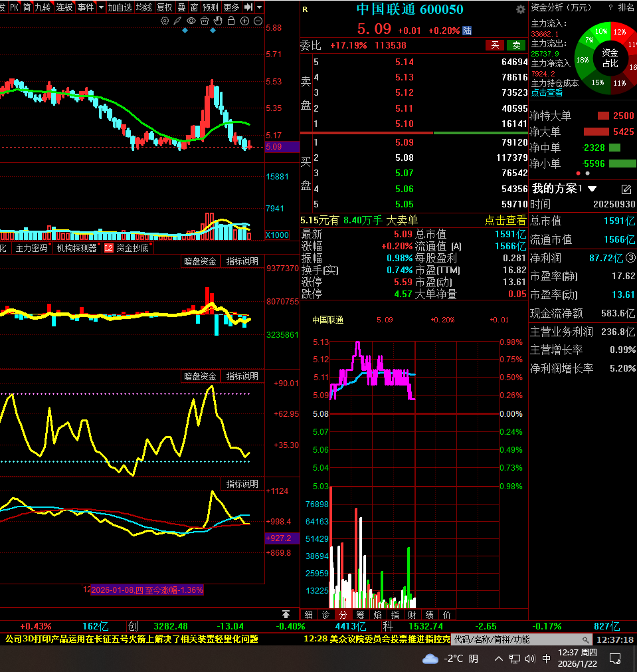Select the 机构探测器 indicator tab
The height and width of the screenshot is (672, 637).
pyautogui.click(x=76, y=248)
